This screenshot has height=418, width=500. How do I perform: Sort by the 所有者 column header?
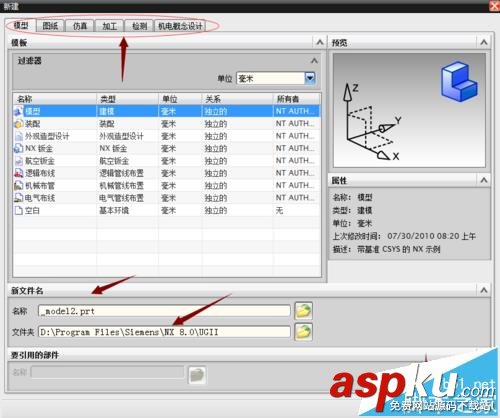(x=296, y=99)
